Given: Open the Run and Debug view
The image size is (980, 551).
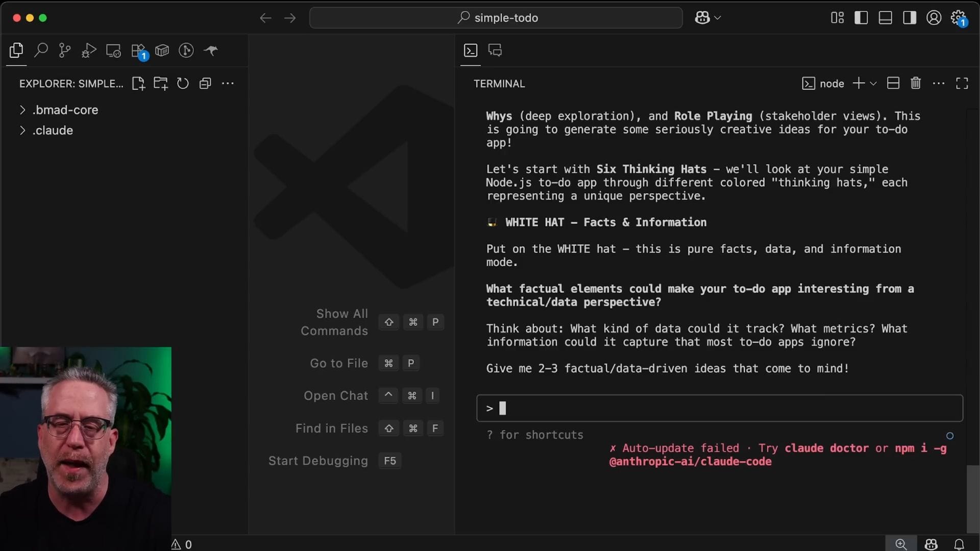Looking at the screenshot, I should (89, 50).
